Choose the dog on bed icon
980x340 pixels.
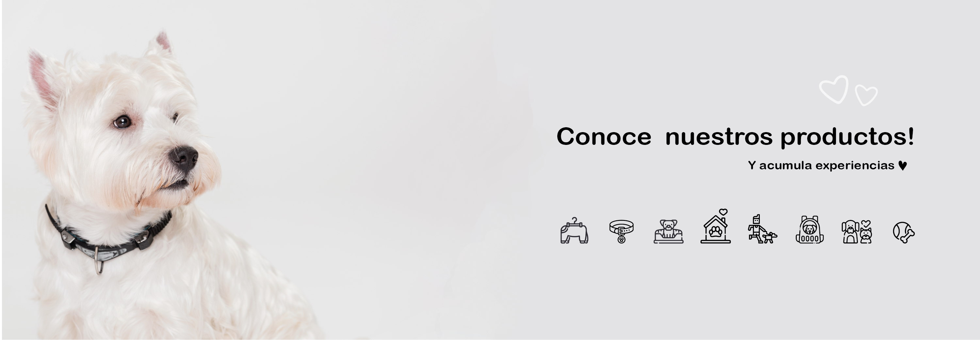(x=668, y=231)
